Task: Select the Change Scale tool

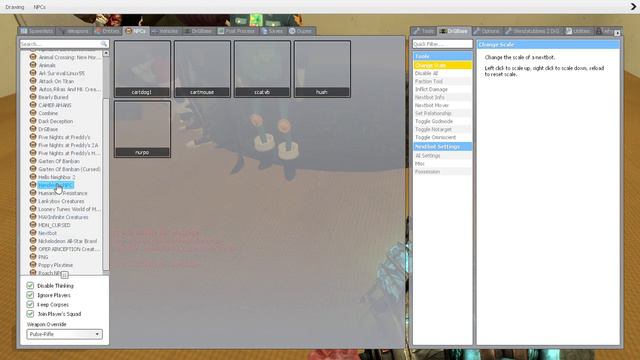Action: (442, 65)
